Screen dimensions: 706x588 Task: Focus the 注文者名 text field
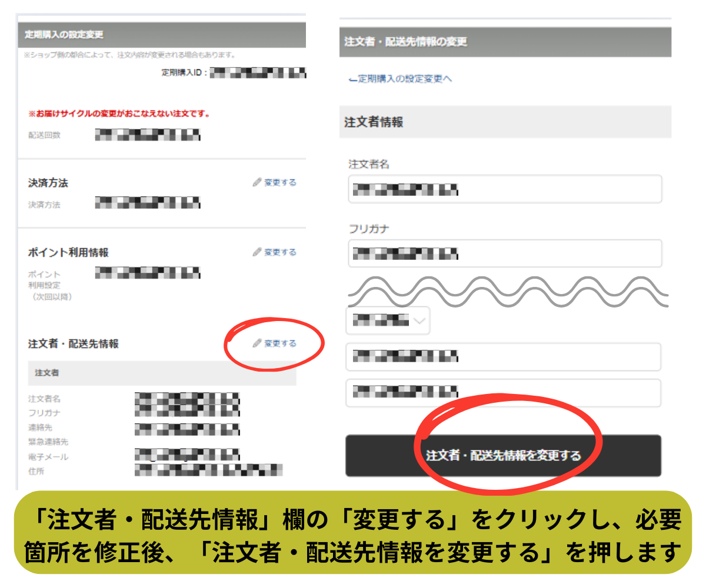[x=504, y=189]
